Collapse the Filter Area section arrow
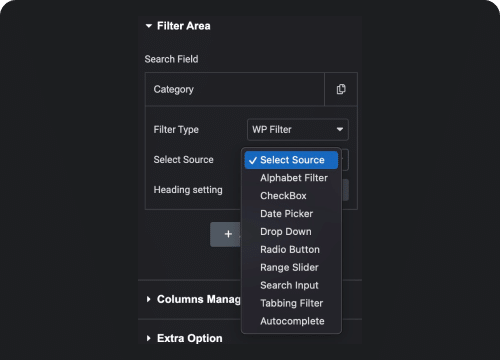Viewport: 500px width, 360px height. pos(149,26)
